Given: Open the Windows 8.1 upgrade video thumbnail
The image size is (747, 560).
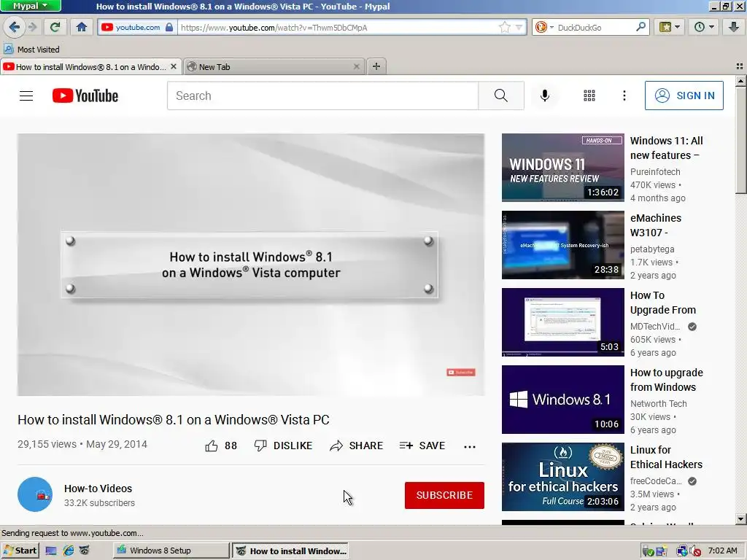Looking at the screenshot, I should coord(562,400).
